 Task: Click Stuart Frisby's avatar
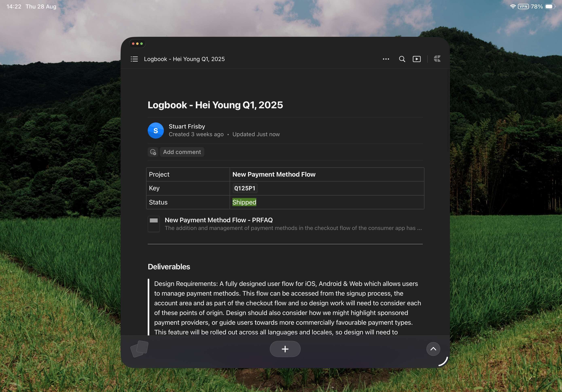[x=156, y=131]
